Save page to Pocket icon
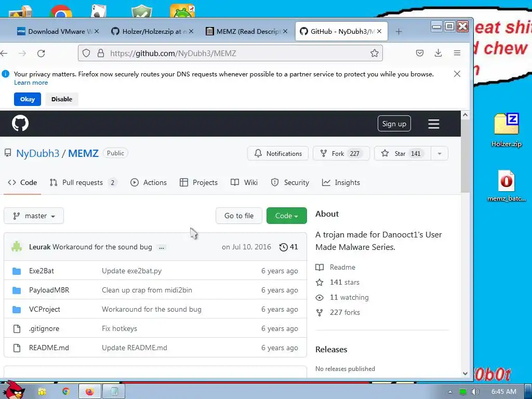Image resolution: width=532 pixels, height=399 pixels. click(420, 54)
